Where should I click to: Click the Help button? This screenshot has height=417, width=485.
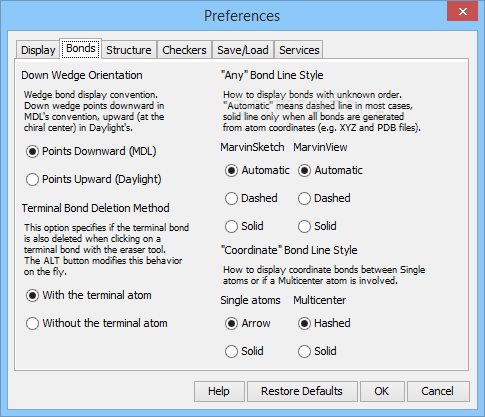219,391
